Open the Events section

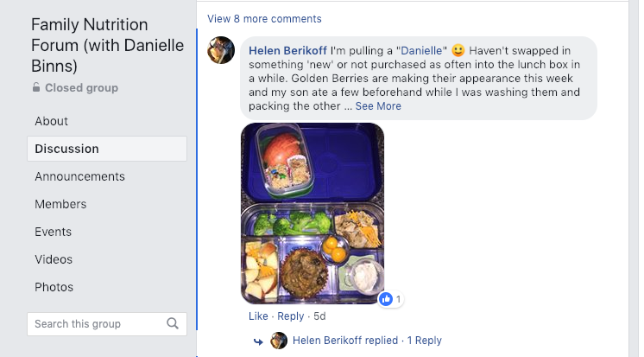pyautogui.click(x=54, y=232)
